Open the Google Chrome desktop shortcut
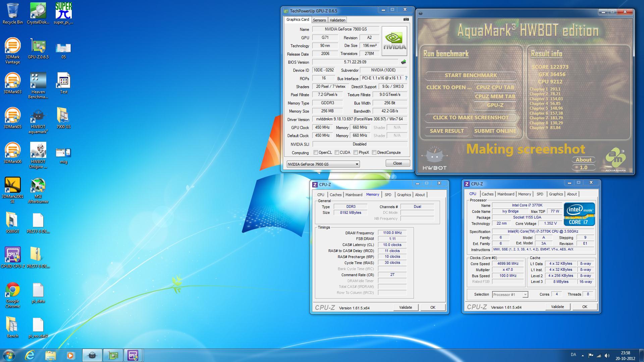This screenshot has width=644, height=362. tap(13, 295)
